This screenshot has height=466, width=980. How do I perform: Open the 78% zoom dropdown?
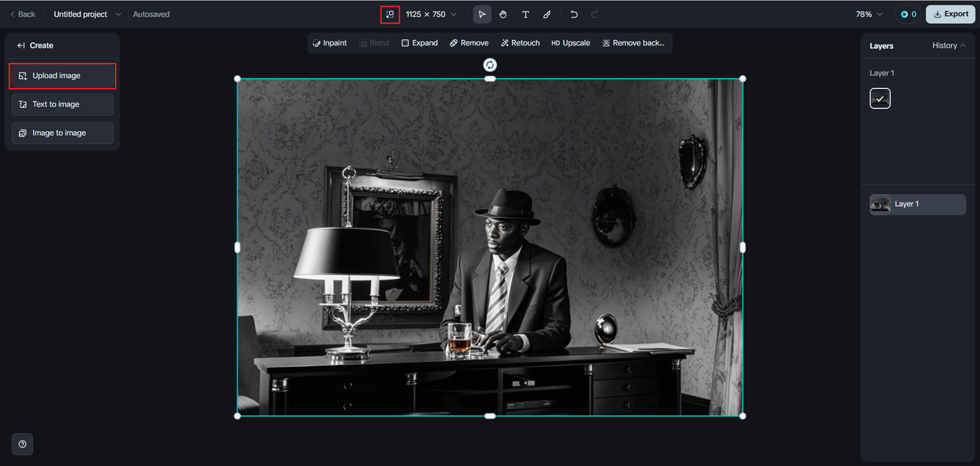tap(869, 15)
